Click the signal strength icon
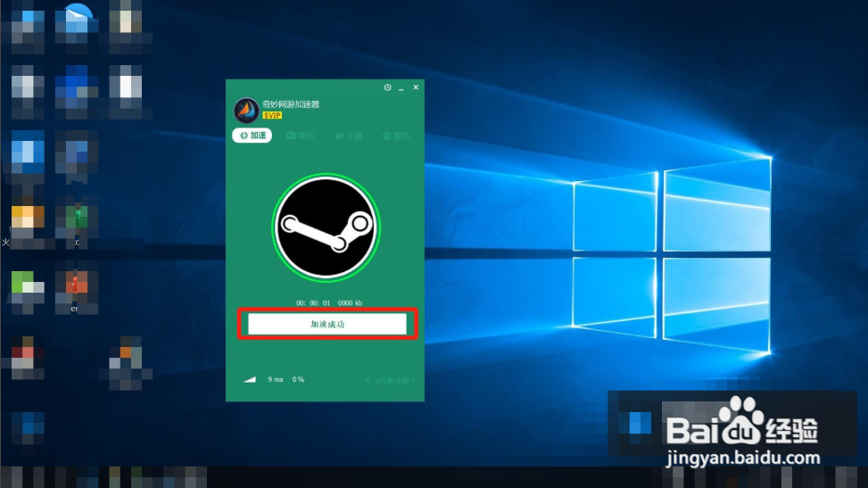The image size is (868, 488). 250,379
